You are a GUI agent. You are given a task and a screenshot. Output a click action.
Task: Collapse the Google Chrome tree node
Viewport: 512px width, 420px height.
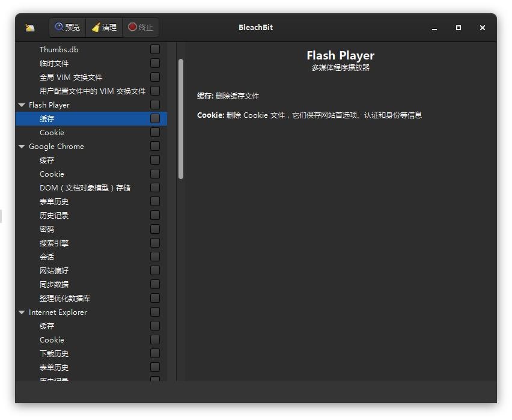[22, 147]
